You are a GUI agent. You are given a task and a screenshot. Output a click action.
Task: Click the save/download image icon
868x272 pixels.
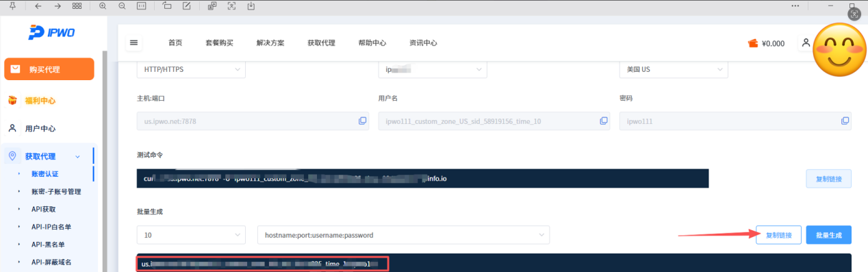coord(251,5)
